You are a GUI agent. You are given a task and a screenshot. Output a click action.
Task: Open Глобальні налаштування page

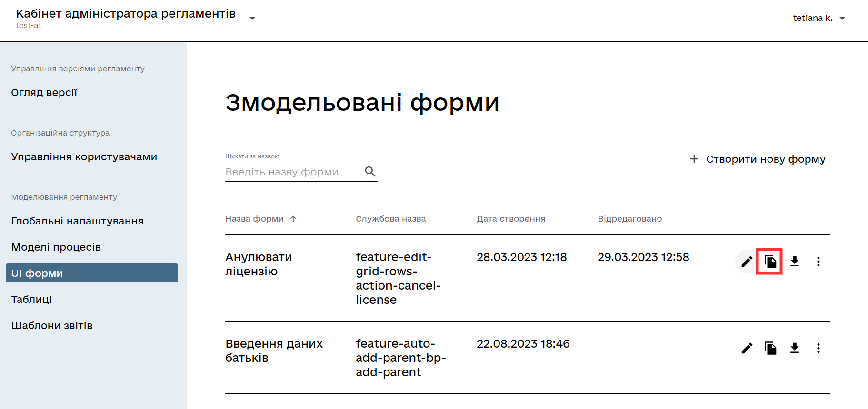[x=78, y=221]
